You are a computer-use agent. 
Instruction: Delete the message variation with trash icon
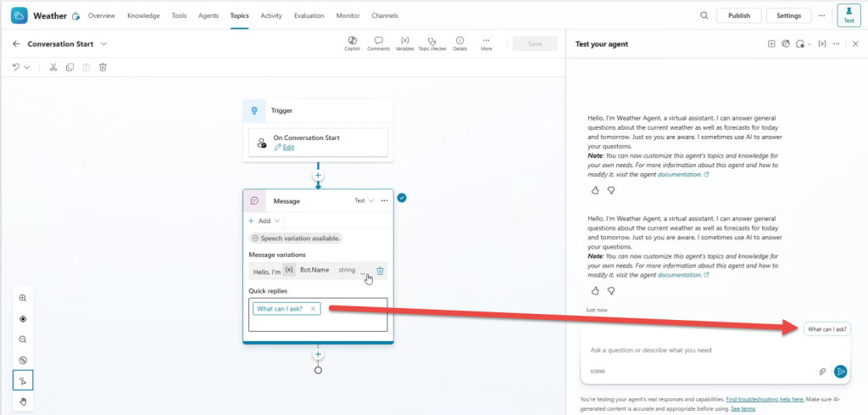click(381, 271)
